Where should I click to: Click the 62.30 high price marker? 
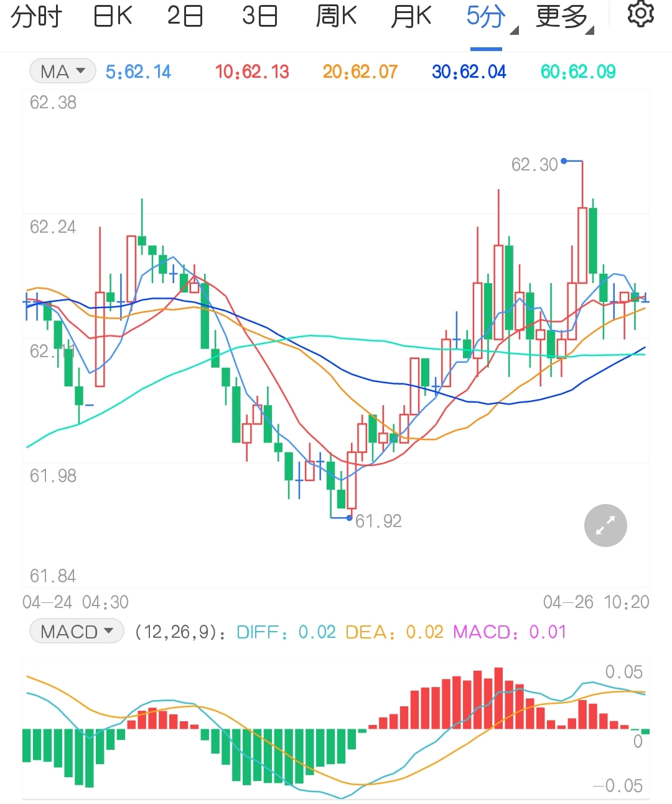(x=535, y=164)
